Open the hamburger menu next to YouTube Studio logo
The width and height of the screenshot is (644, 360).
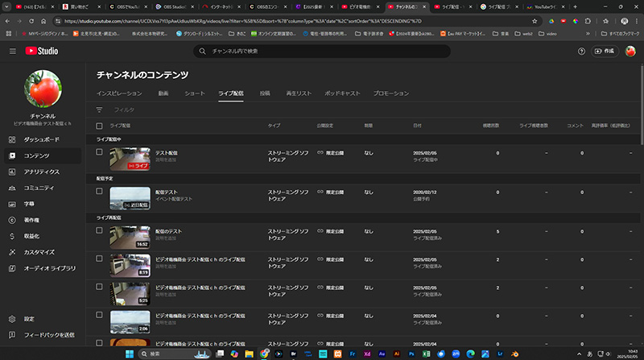[12, 51]
